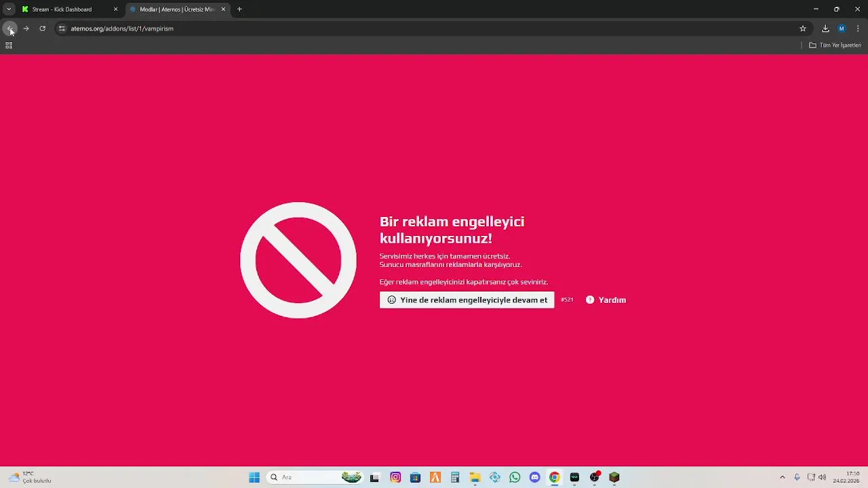Launch Instagram from the taskbar
Image resolution: width=868 pixels, height=488 pixels.
point(395,477)
